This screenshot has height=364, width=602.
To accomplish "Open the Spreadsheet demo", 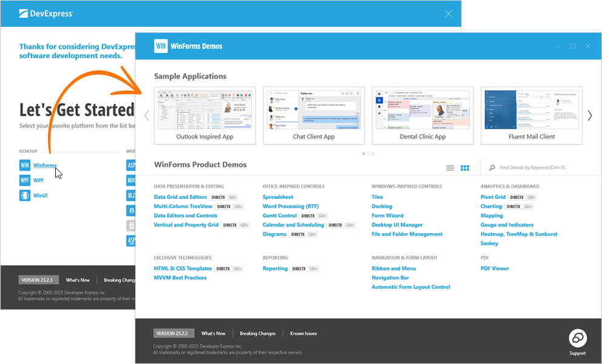I will click(x=277, y=197).
